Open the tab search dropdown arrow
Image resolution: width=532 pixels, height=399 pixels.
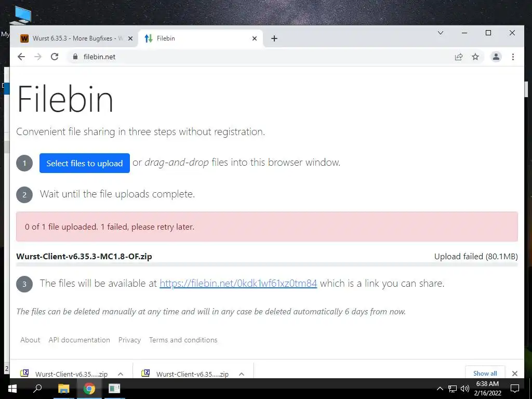(x=441, y=33)
